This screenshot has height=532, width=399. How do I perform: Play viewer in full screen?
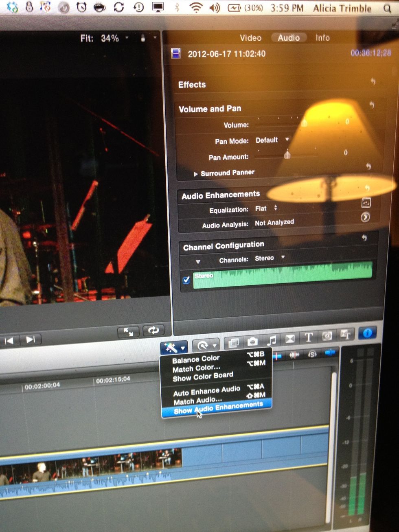(x=128, y=332)
